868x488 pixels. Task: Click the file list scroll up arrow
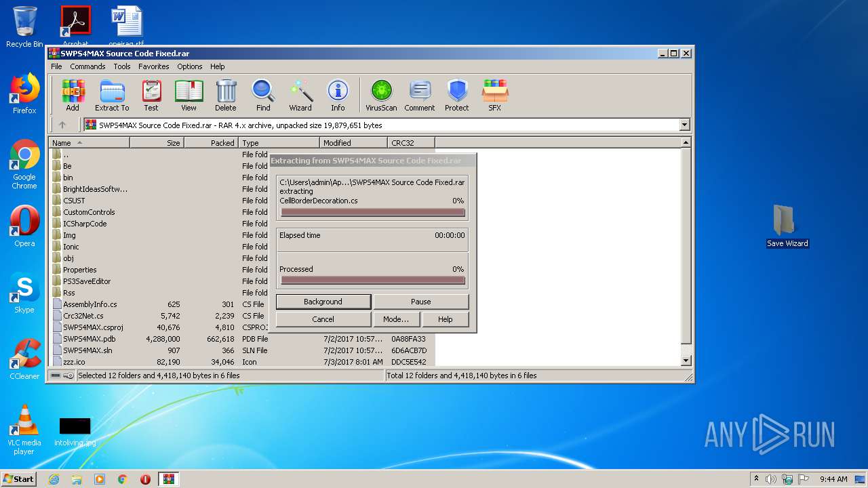(x=686, y=142)
